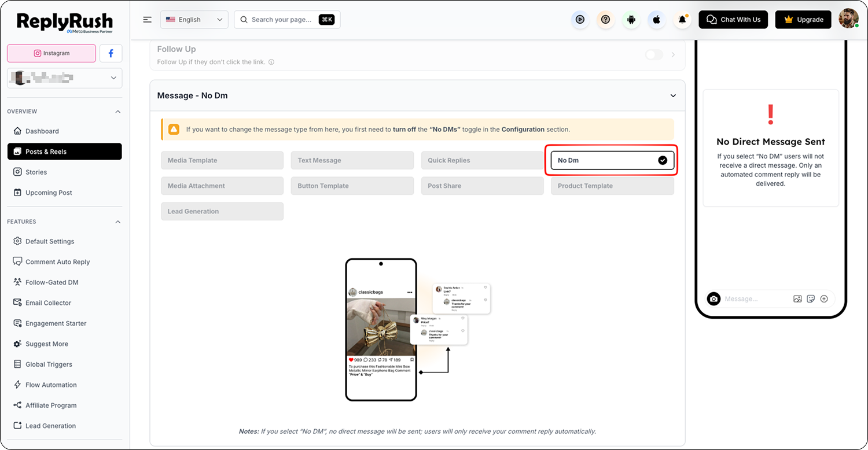Switch to the Facebook platform icon
The width and height of the screenshot is (868, 450).
coord(111,53)
